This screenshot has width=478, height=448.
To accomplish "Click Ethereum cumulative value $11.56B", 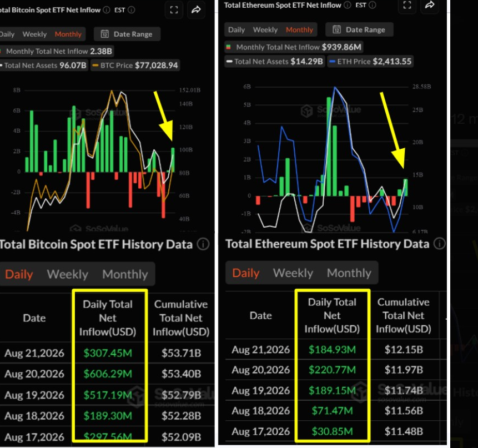I will (x=404, y=411).
